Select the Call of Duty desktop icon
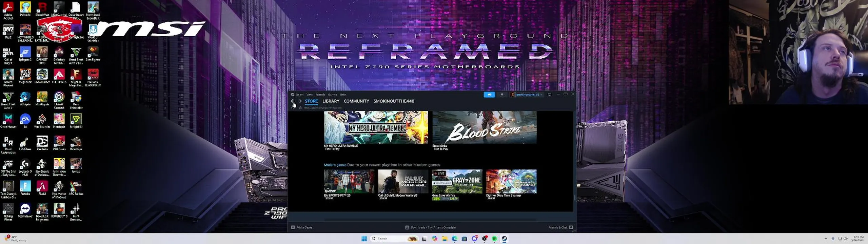Viewport: 868px width, 244px height. click(8, 55)
